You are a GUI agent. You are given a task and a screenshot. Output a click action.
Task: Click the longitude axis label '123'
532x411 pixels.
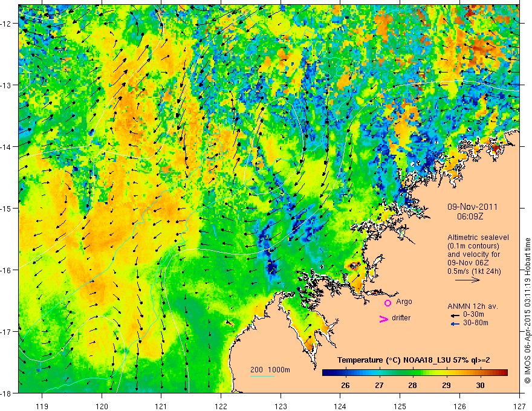(281, 406)
